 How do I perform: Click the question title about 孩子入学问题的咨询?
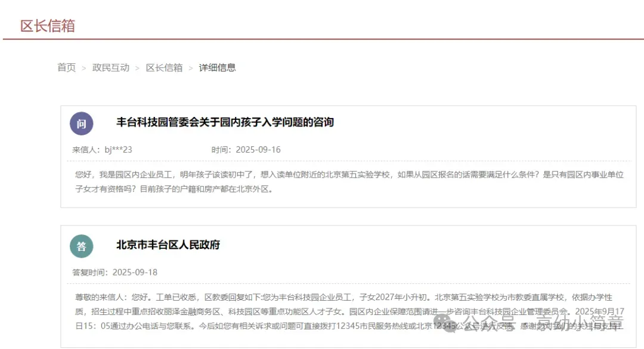(x=225, y=122)
